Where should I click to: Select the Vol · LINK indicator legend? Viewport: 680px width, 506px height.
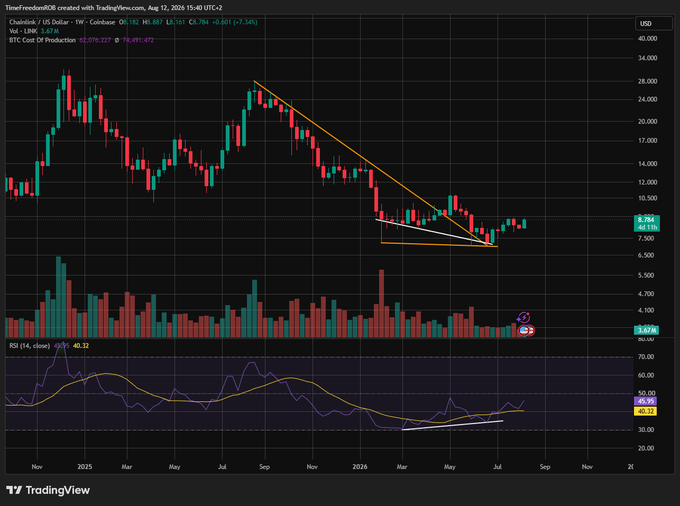tap(24, 31)
